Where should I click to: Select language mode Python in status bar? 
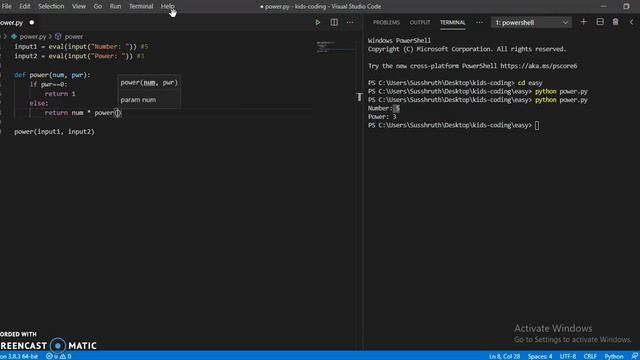point(613,356)
